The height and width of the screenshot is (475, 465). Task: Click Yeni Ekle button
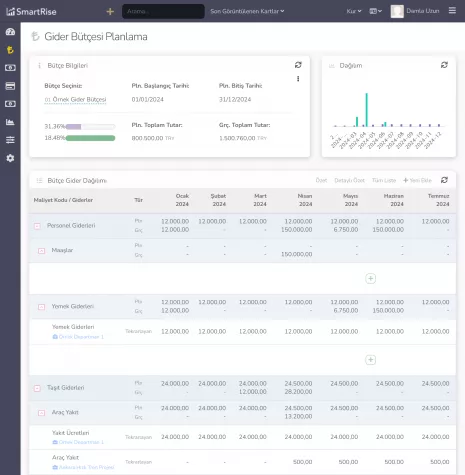[x=417, y=180]
